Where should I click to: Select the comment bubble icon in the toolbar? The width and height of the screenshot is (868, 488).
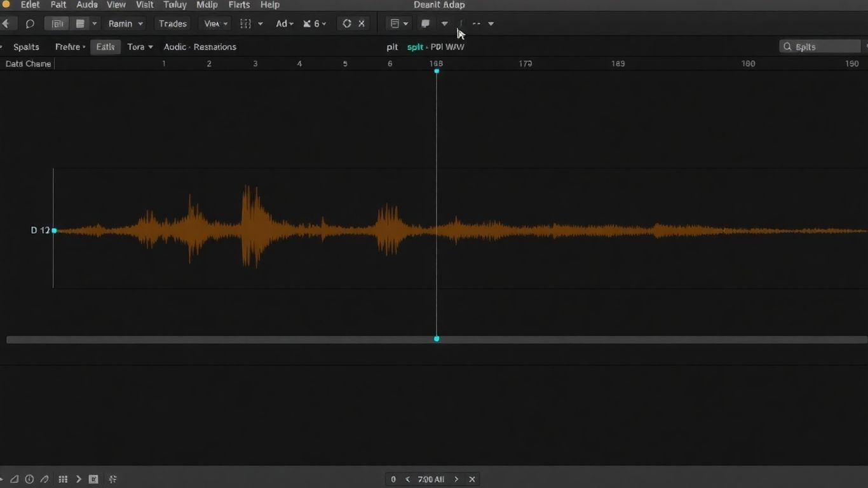click(424, 24)
